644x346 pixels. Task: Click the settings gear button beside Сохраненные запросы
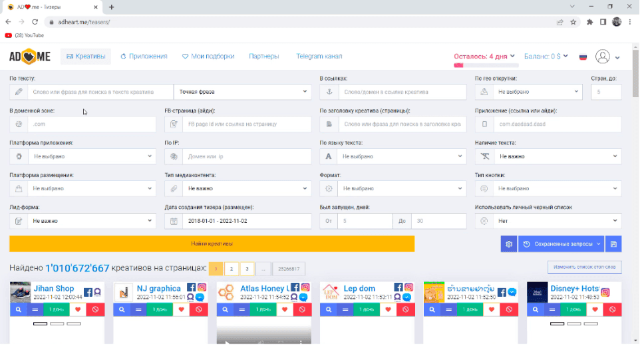click(x=508, y=244)
